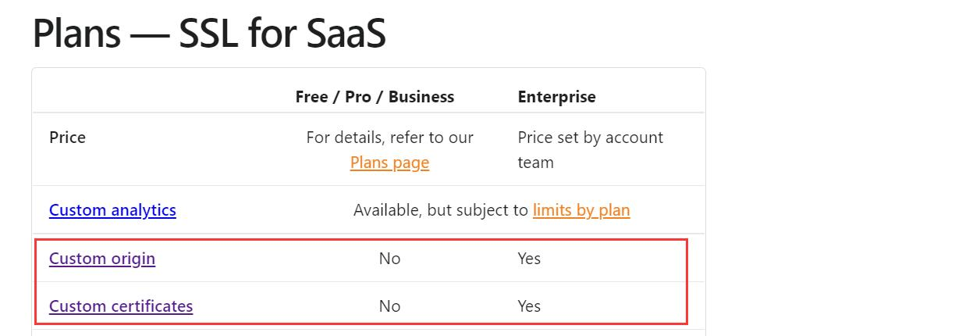Click the word 'team' in the Enterprise price cell

535,163
